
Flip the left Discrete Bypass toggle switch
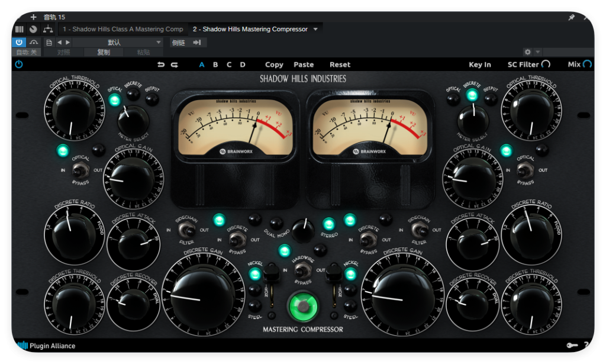[237, 240]
